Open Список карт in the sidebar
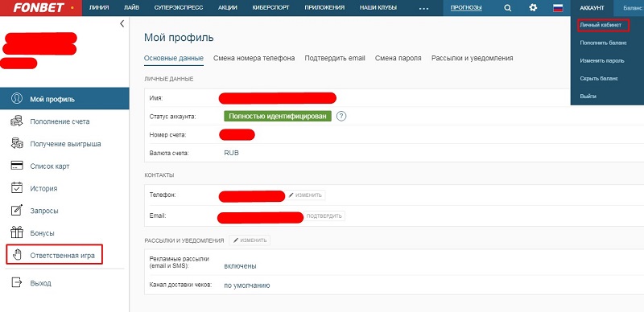The height and width of the screenshot is (312, 644). click(x=50, y=166)
